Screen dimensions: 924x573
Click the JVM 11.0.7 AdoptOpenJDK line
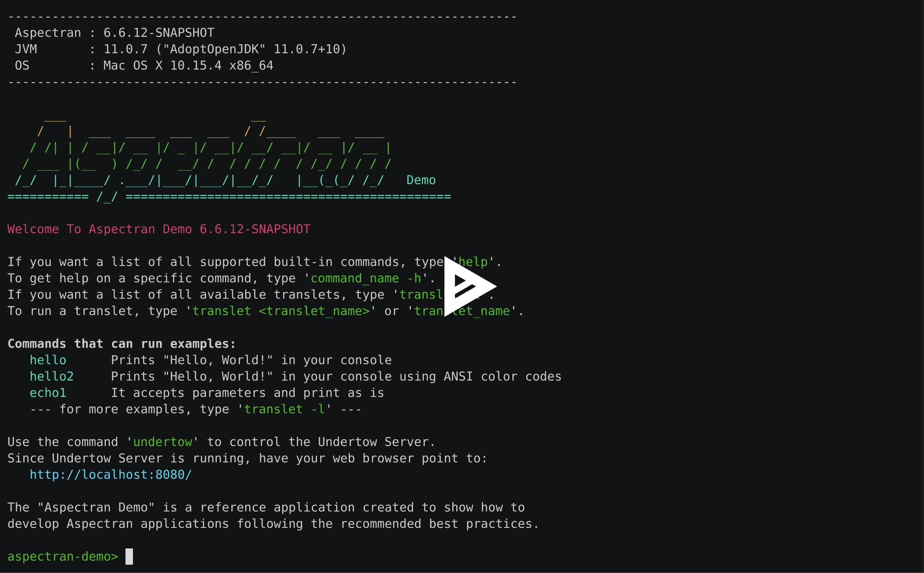pyautogui.click(x=181, y=49)
